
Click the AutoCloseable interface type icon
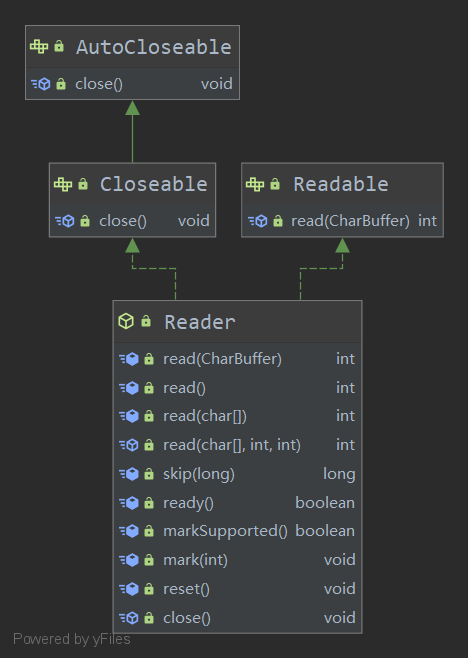pos(39,46)
